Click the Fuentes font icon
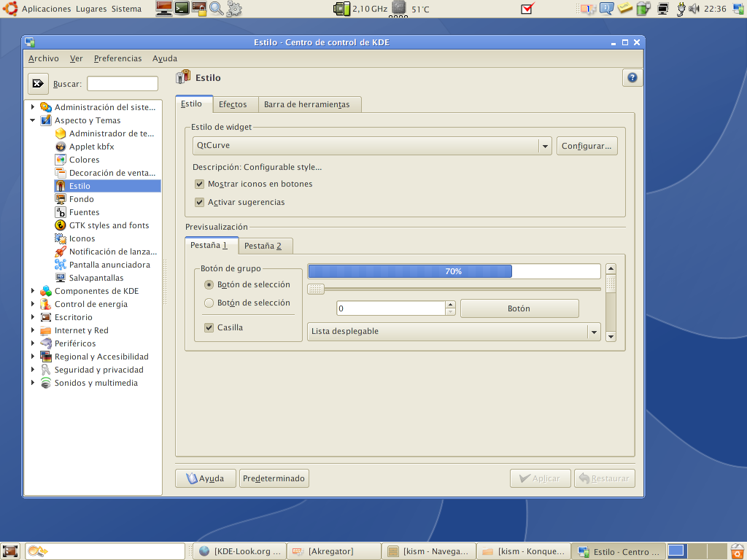This screenshot has height=560, width=747. coord(61,212)
